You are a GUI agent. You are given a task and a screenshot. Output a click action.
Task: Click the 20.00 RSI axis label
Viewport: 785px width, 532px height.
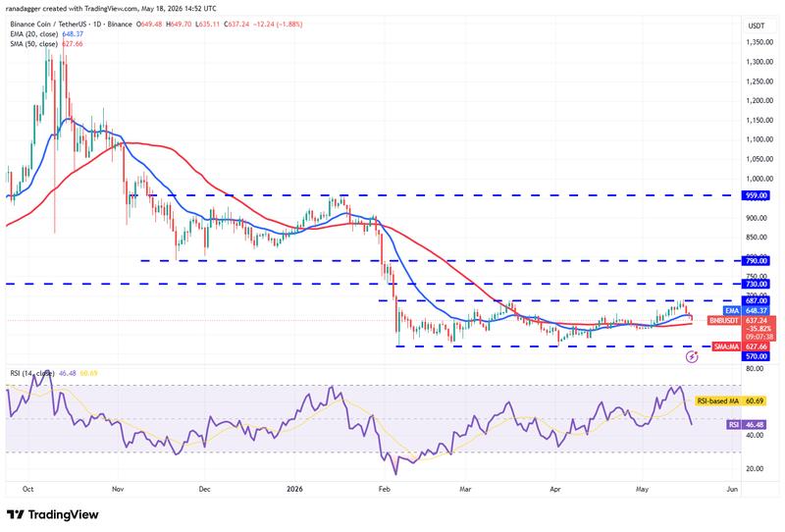click(x=755, y=469)
